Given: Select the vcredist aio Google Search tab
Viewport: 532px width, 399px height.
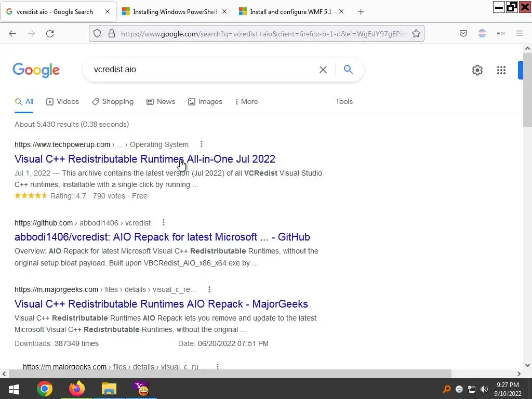Looking at the screenshot, I should [58, 12].
